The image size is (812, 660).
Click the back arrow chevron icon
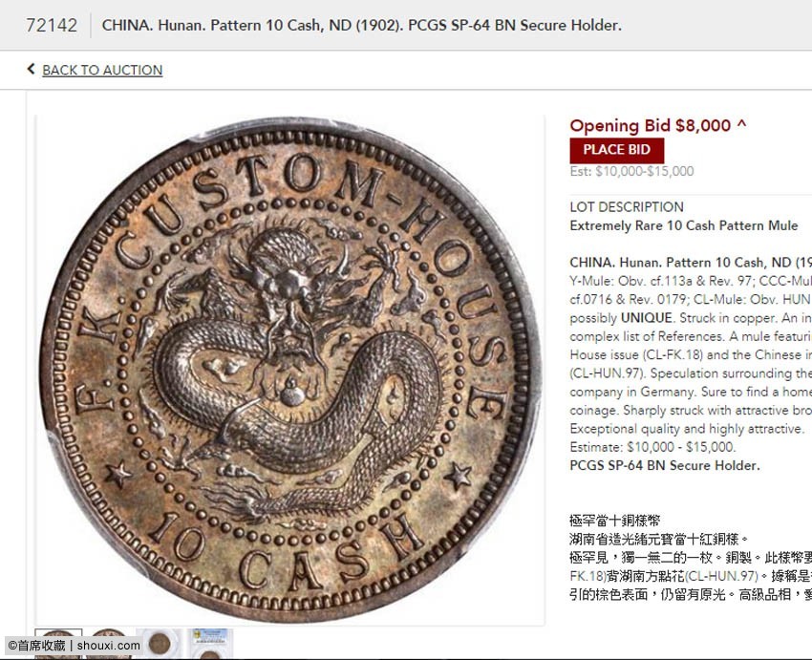click(x=32, y=69)
